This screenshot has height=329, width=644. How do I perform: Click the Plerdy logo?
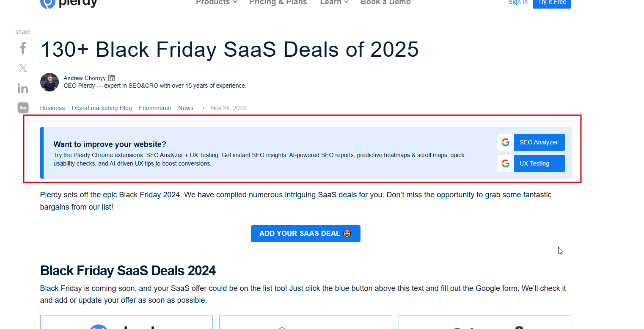click(x=69, y=3)
